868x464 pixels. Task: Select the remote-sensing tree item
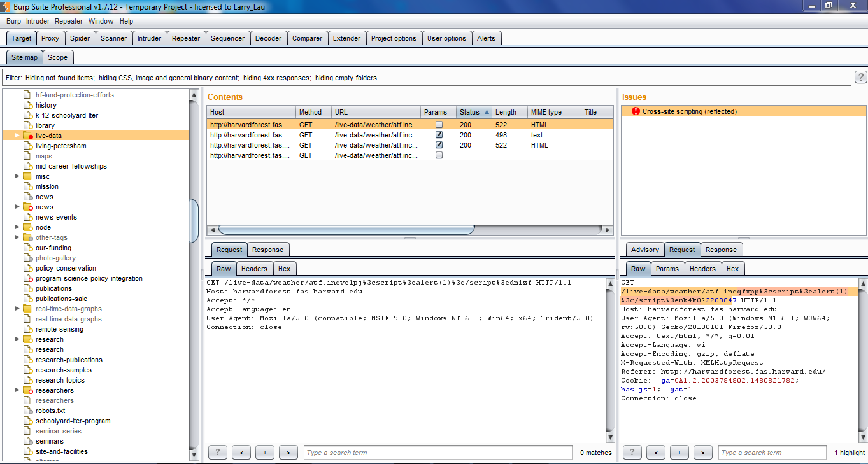point(59,329)
